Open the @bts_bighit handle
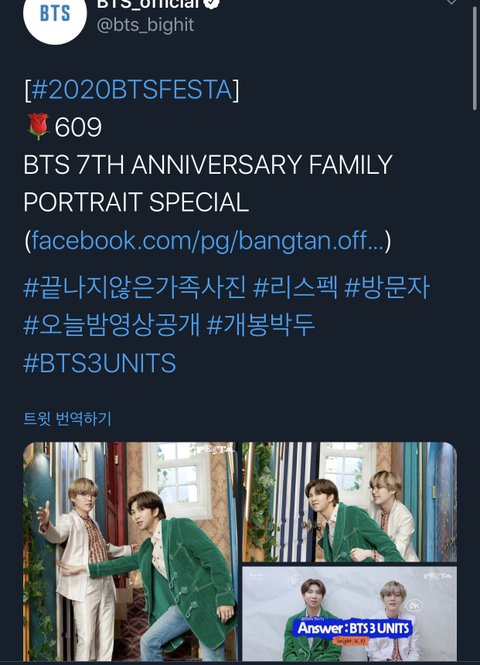Image resolution: width=480 pixels, height=665 pixels. pyautogui.click(x=145, y=25)
